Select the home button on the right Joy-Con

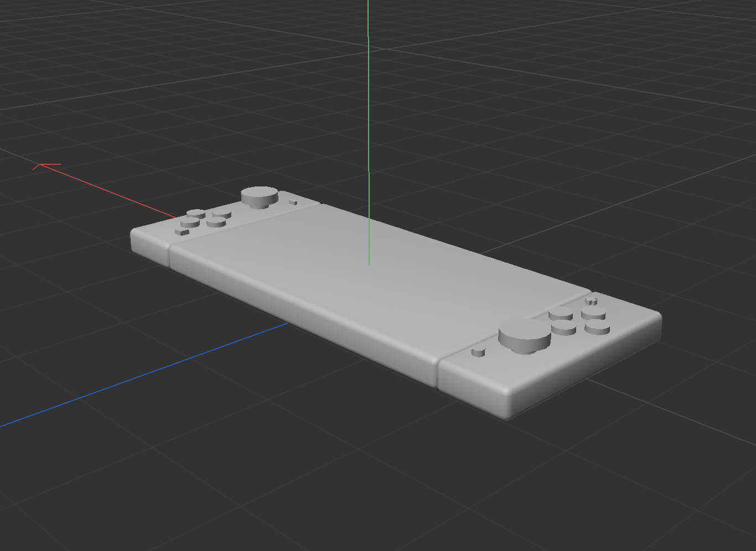pyautogui.click(x=478, y=352)
